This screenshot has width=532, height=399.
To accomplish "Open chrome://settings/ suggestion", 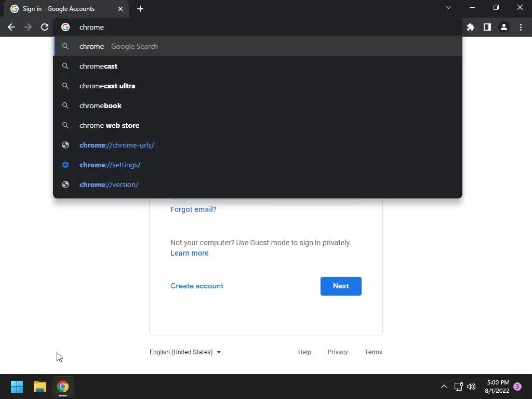I will click(x=258, y=165).
